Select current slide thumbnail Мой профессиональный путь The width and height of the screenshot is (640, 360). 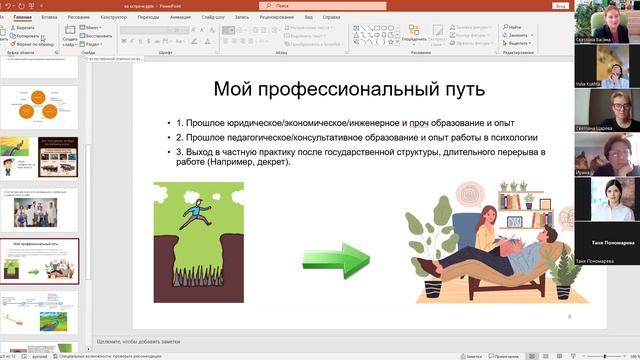click(x=39, y=261)
